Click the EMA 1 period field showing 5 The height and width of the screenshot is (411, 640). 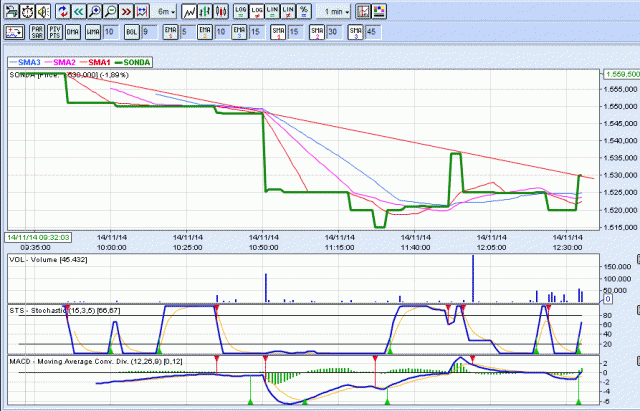(x=187, y=32)
